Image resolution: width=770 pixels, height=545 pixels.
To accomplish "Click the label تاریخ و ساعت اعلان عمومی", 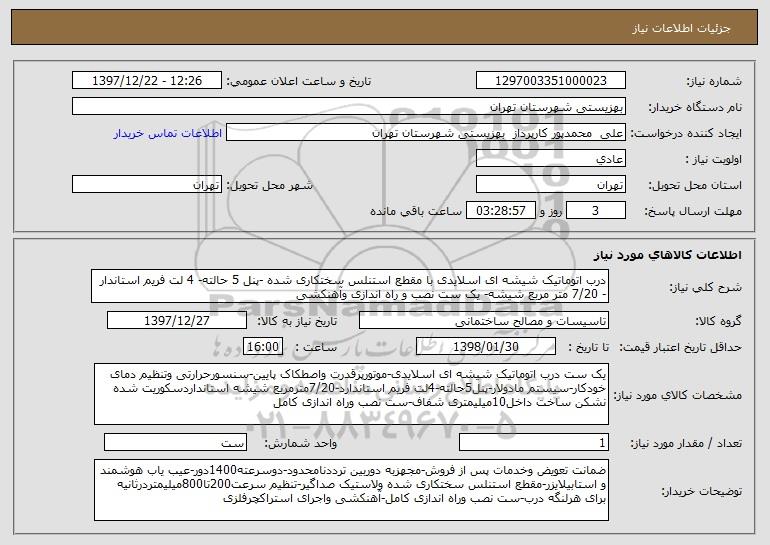I will [299, 81].
